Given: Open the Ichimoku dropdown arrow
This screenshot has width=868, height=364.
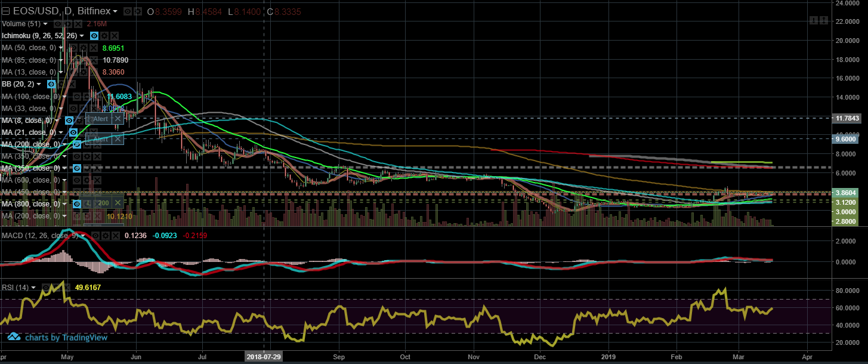Looking at the screenshot, I should tap(82, 36).
